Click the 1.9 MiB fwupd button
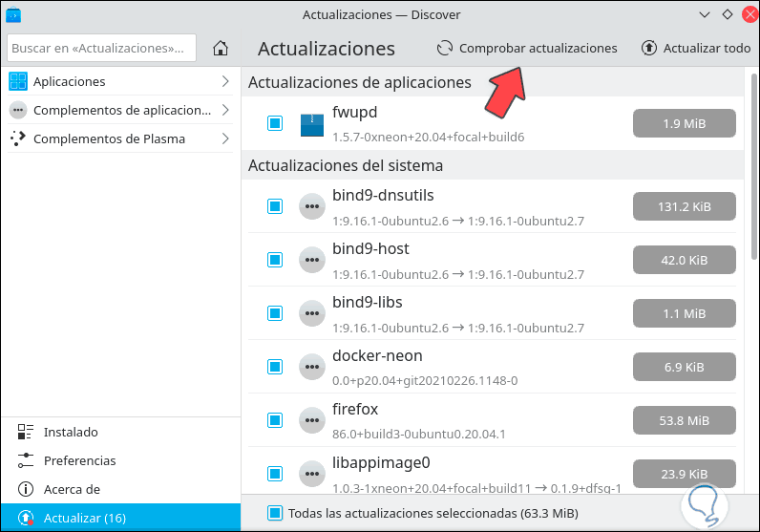 click(x=684, y=123)
